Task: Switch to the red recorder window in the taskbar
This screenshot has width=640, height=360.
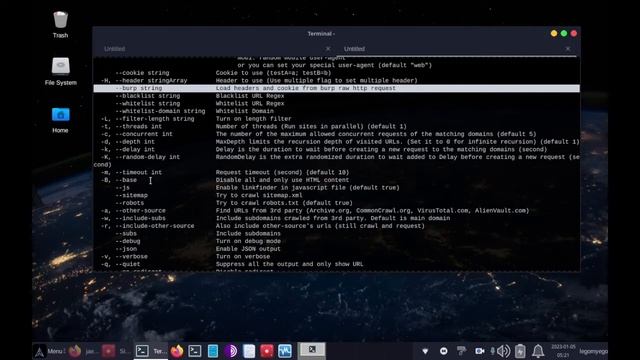Action: coord(116,351)
